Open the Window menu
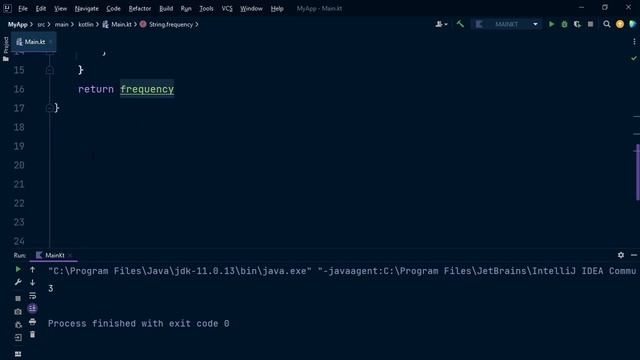640x360 pixels. coord(251,8)
